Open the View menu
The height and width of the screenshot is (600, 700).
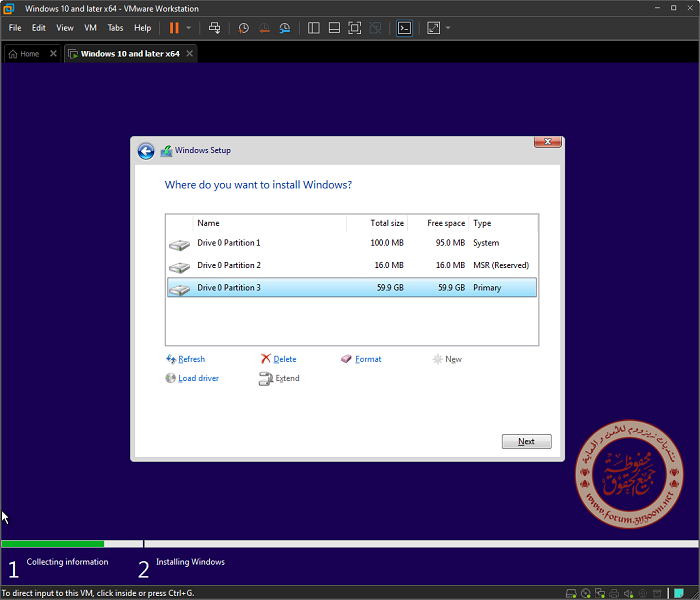[65, 28]
